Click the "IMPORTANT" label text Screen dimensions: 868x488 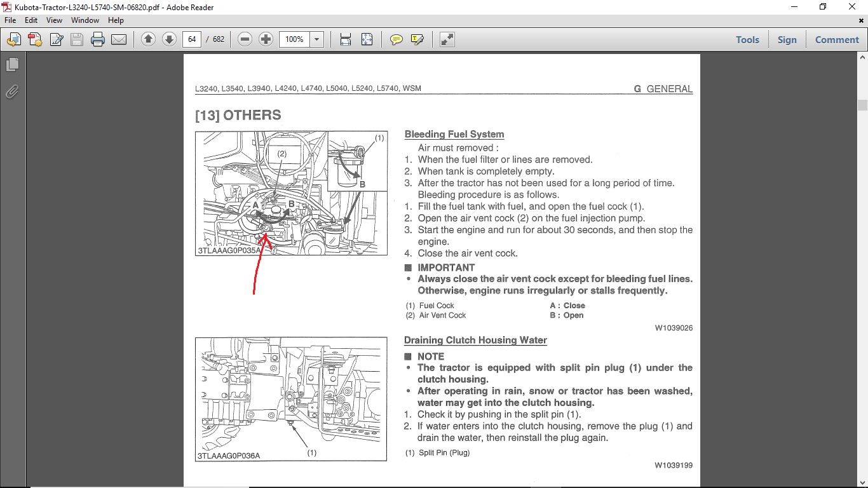pyautogui.click(x=446, y=268)
